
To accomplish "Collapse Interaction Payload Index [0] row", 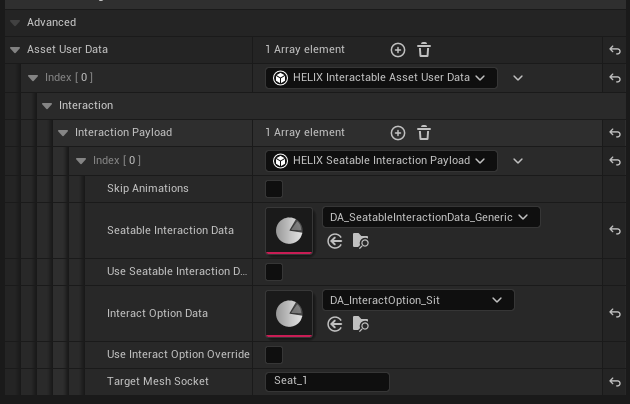I will 81,161.
